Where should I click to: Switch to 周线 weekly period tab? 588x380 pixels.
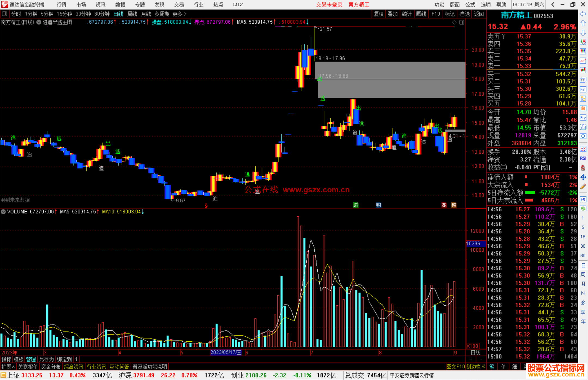click(132, 14)
